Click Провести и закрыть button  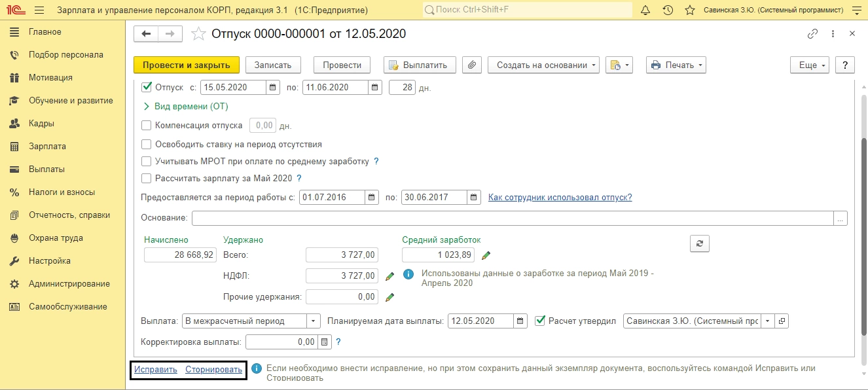(x=187, y=65)
